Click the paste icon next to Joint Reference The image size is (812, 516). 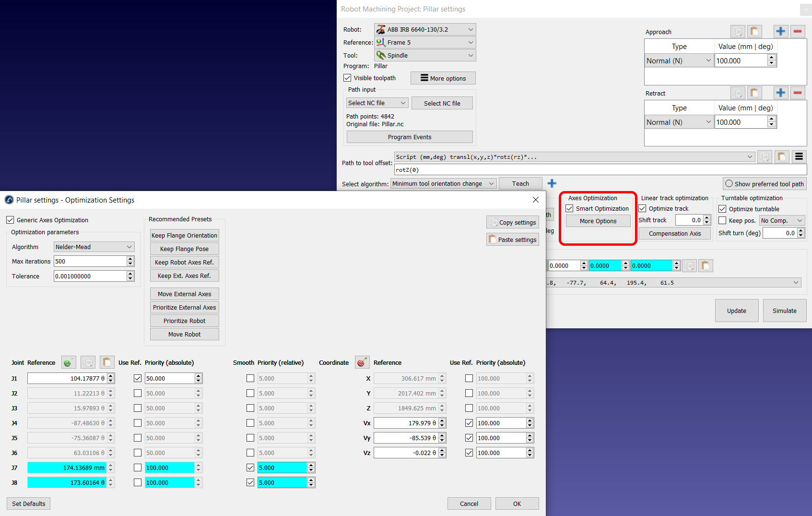[x=107, y=362]
